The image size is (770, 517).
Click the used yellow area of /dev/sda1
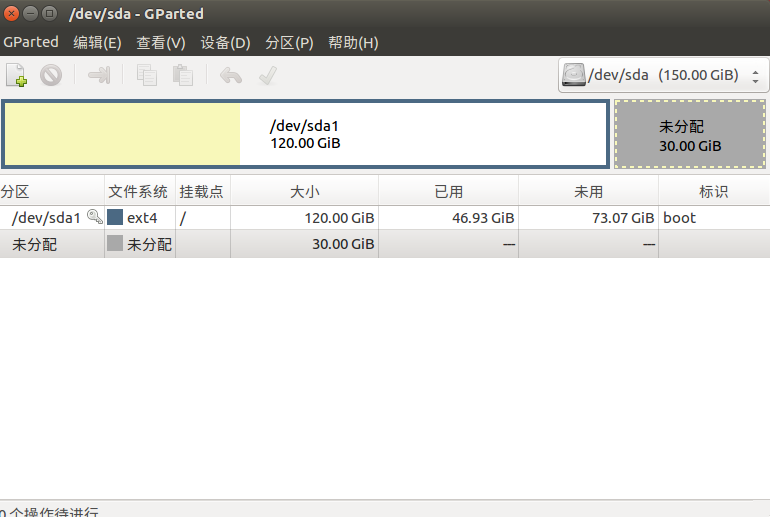pos(122,134)
